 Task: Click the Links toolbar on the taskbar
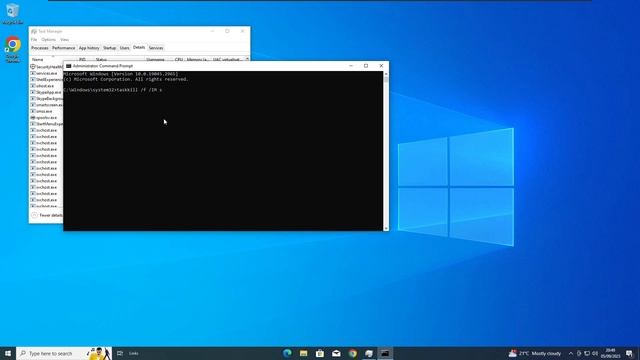coord(133,353)
